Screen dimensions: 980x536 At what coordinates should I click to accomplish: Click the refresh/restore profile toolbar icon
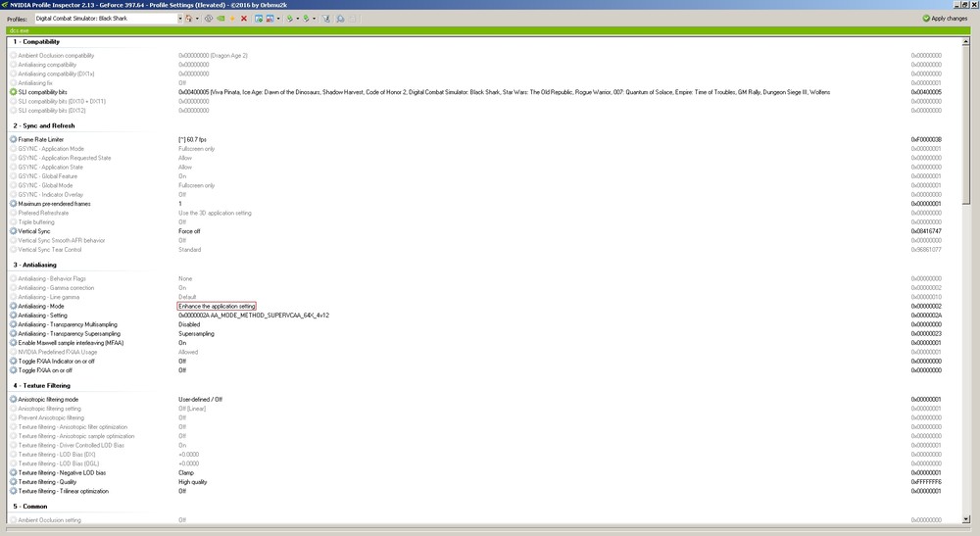pyautogui.click(x=209, y=18)
